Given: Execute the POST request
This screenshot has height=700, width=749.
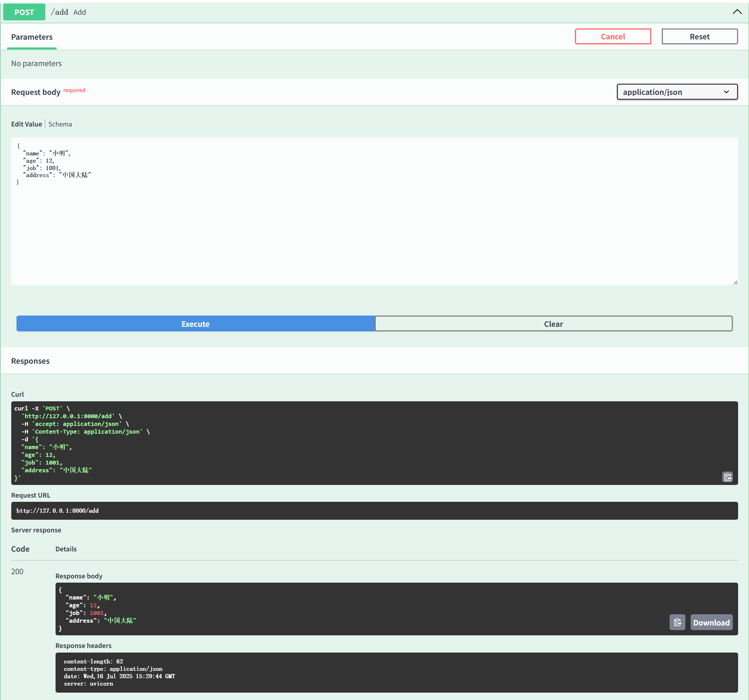Looking at the screenshot, I should (x=195, y=324).
